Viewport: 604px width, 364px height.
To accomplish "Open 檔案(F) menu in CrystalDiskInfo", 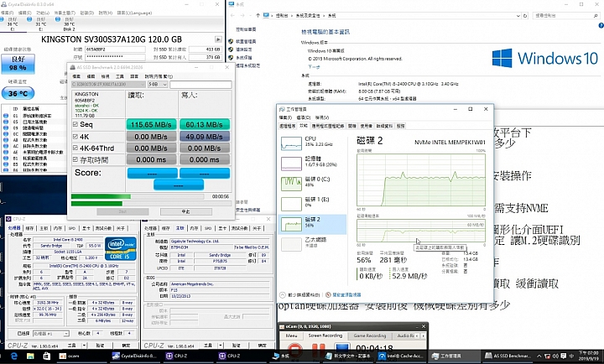I will 7,13.
